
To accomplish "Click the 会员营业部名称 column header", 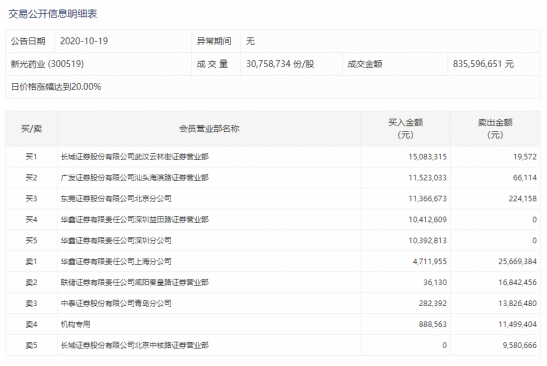I will [x=209, y=129].
